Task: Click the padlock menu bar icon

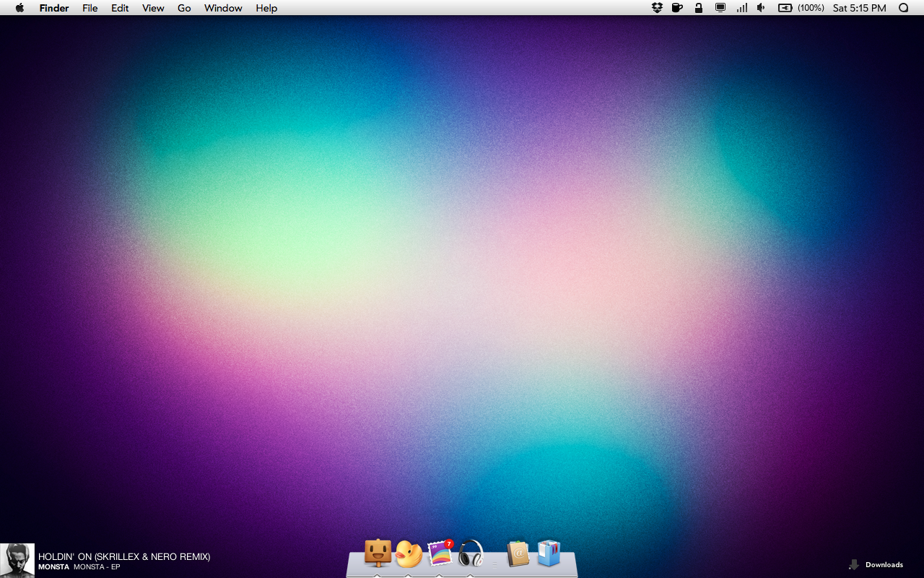Action: [x=698, y=8]
